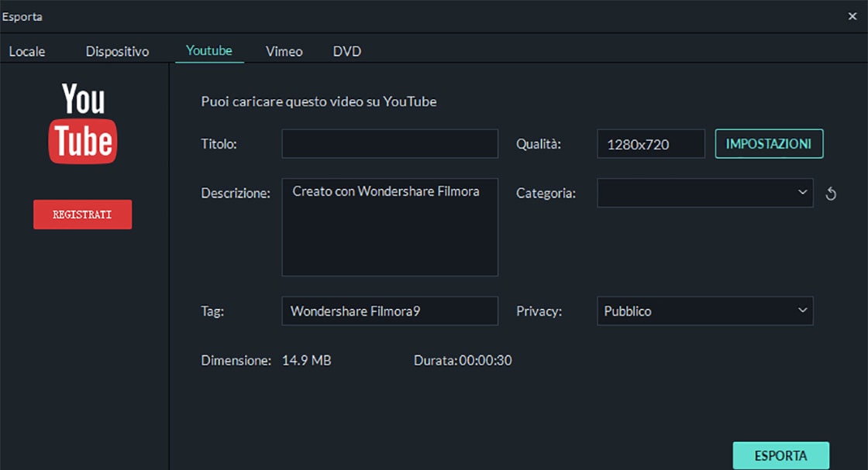Open the Privacy dropdown set to Pubblico
Screen dimensions: 868x470
(x=704, y=310)
